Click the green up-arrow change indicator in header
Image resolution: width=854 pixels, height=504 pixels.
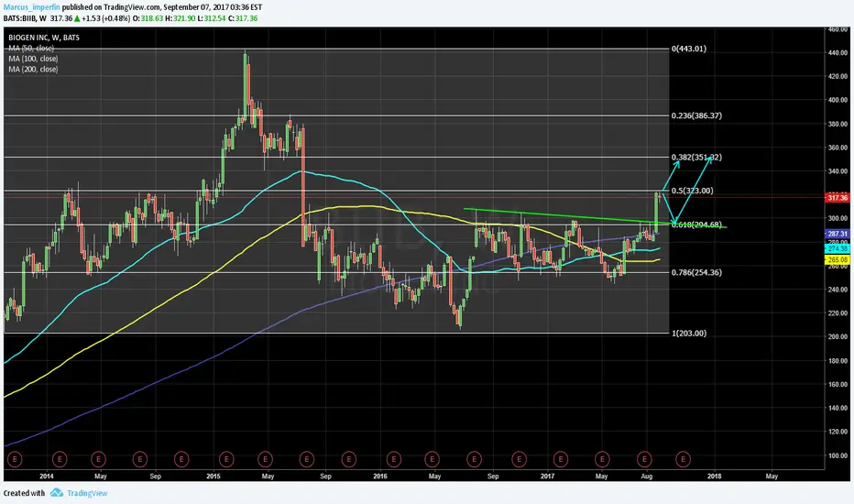(77, 18)
